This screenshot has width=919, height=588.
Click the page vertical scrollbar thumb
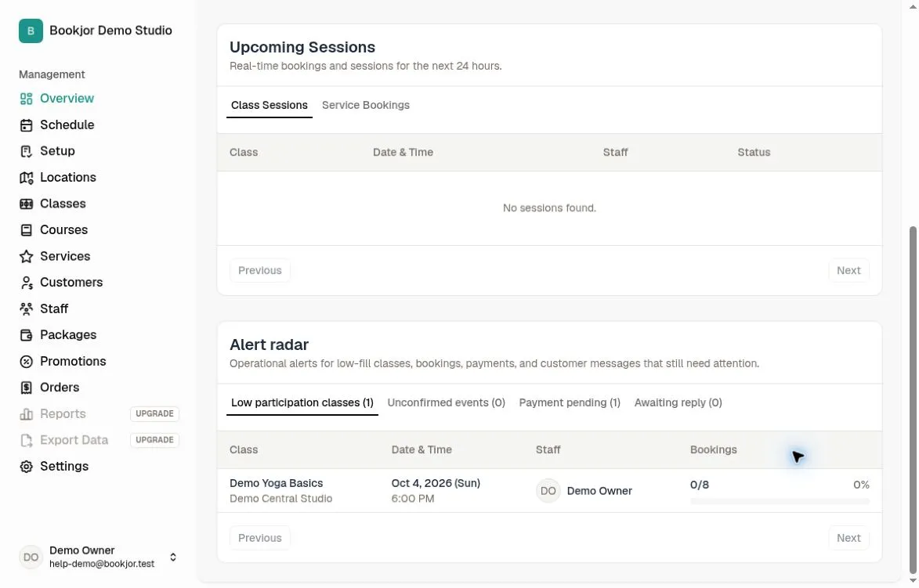(x=913, y=401)
